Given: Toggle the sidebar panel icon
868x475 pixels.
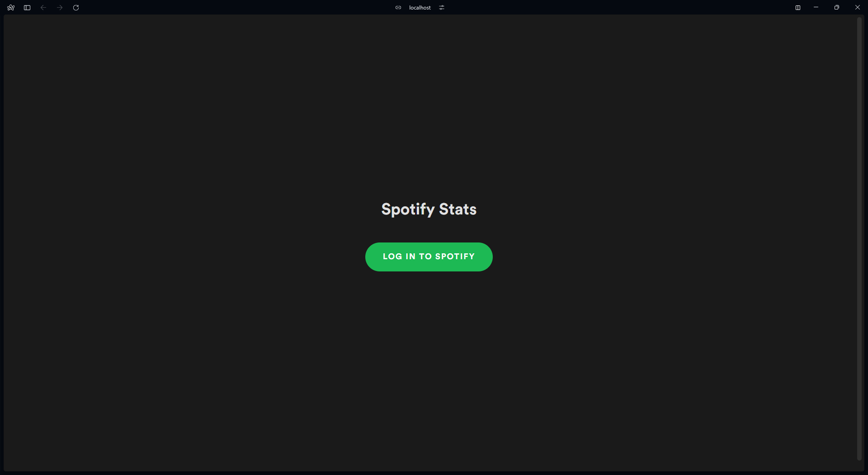Looking at the screenshot, I should point(27,8).
